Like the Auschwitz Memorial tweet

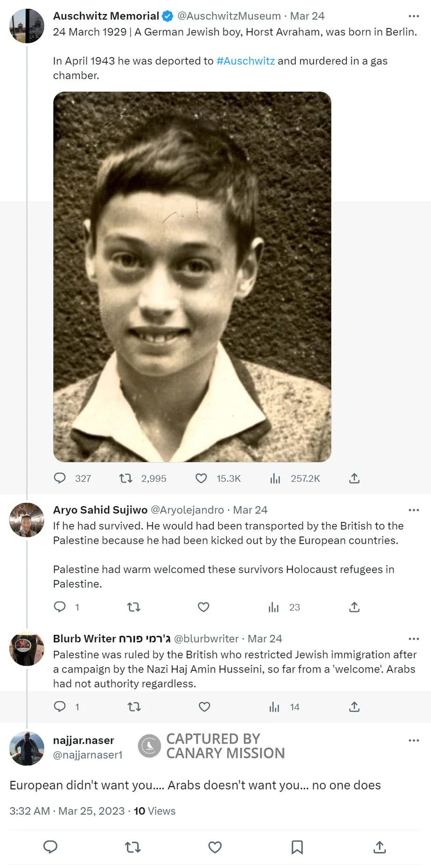tap(201, 478)
